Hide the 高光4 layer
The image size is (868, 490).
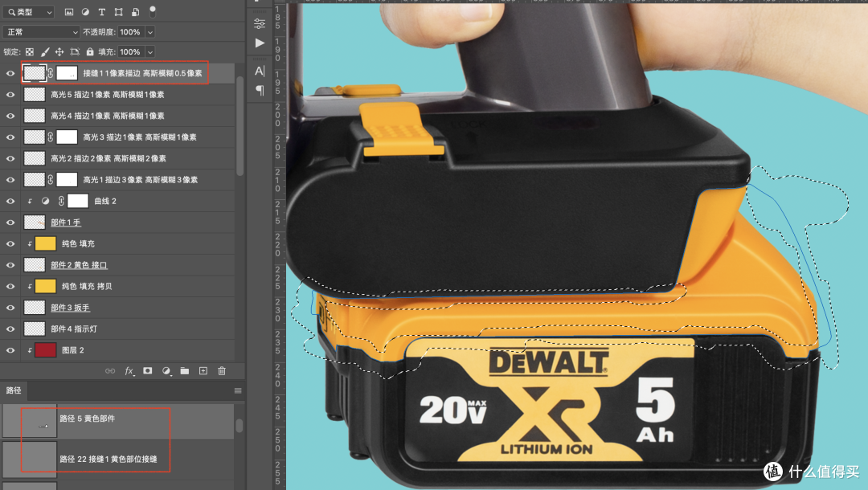point(10,116)
